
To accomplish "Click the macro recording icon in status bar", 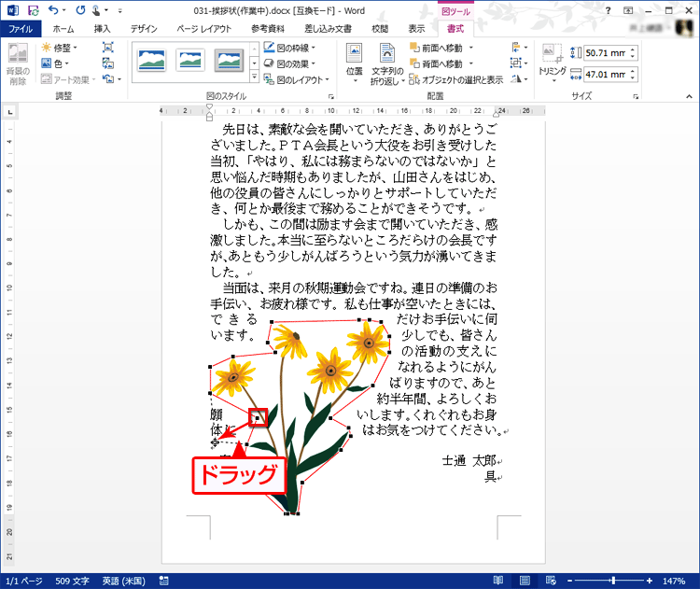I will [164, 581].
